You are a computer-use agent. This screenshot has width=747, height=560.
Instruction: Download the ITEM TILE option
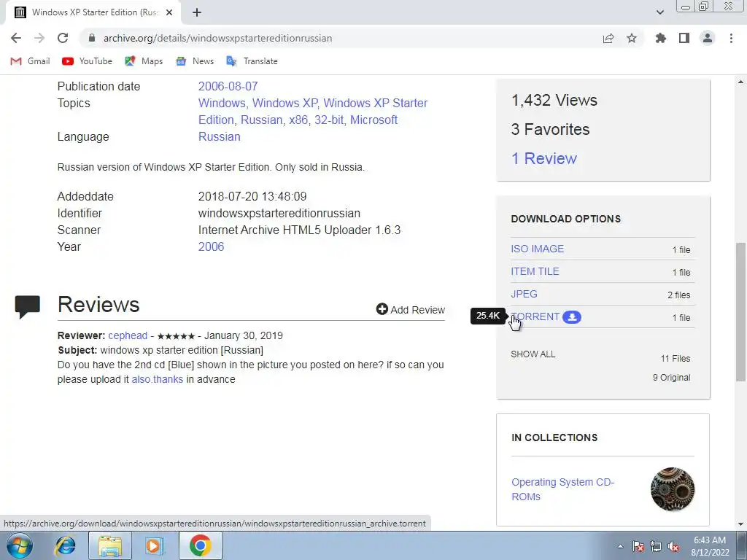pyautogui.click(x=535, y=271)
